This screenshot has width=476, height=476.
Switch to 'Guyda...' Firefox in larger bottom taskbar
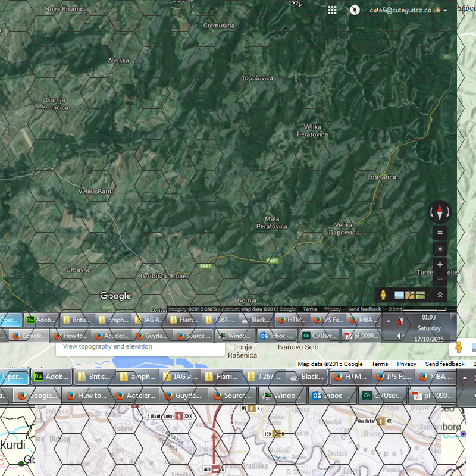183,396
